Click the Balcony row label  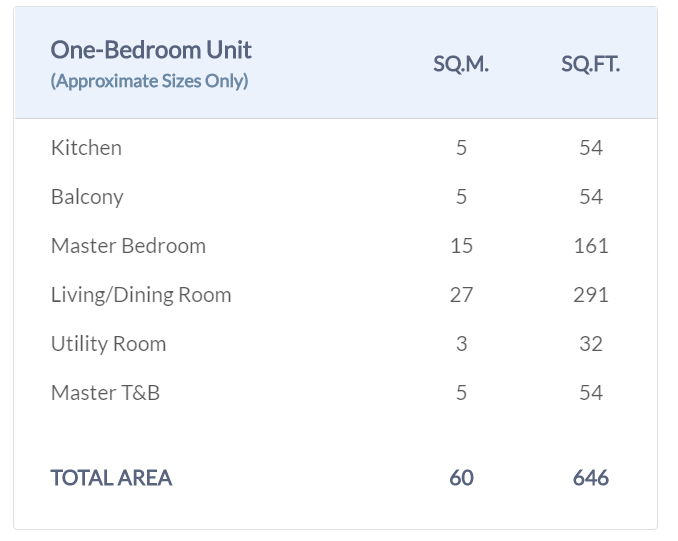click(x=87, y=196)
